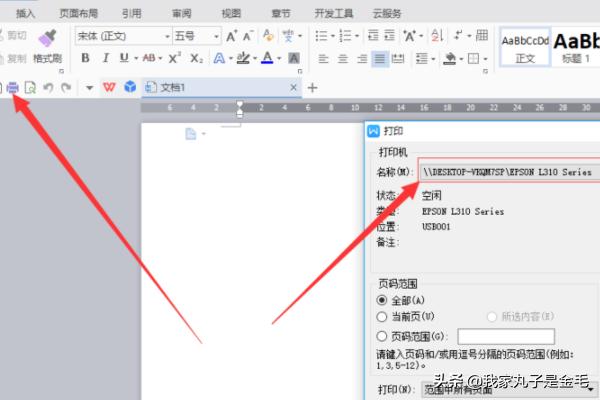Choose the 当前页 (Current page) radio button
This screenshot has width=600, height=400.
(x=382, y=317)
